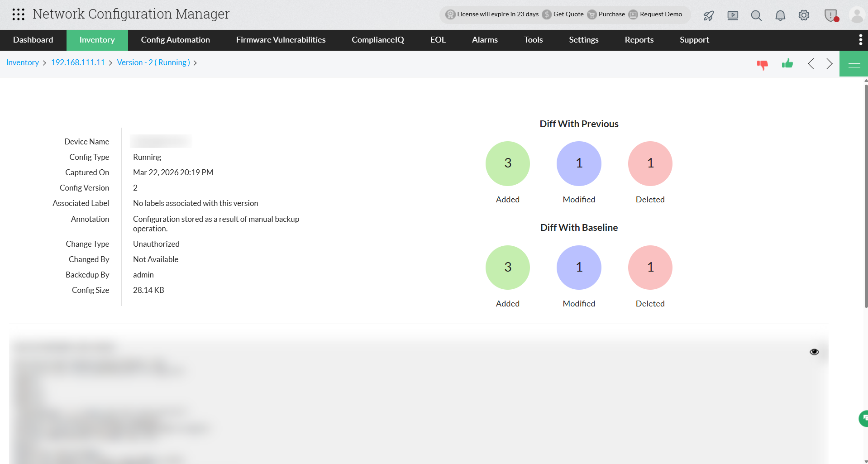Click the 'Running' Config Type value
Image resolution: width=868 pixels, height=464 pixels.
point(147,157)
